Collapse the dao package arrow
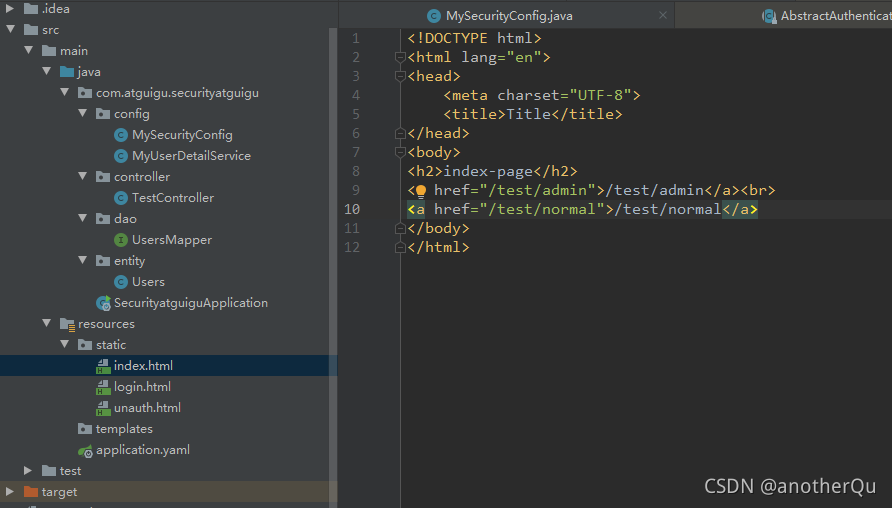 click(83, 218)
